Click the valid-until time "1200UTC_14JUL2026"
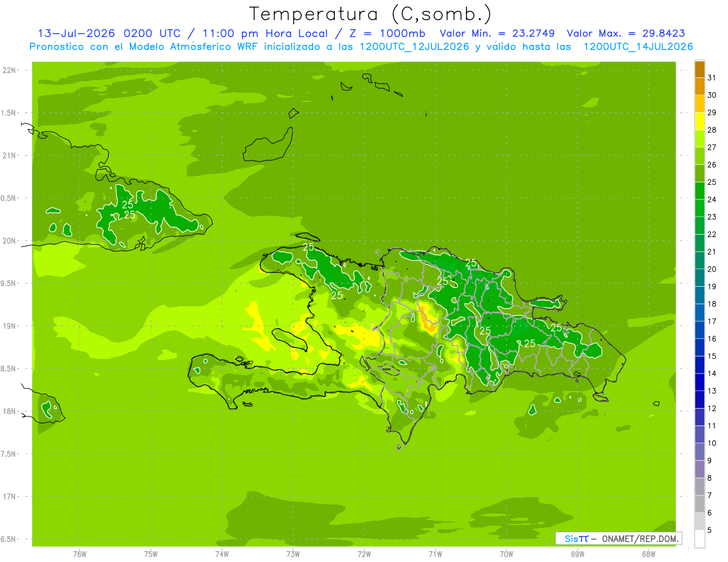The height and width of the screenshot is (562, 728). tap(638, 47)
